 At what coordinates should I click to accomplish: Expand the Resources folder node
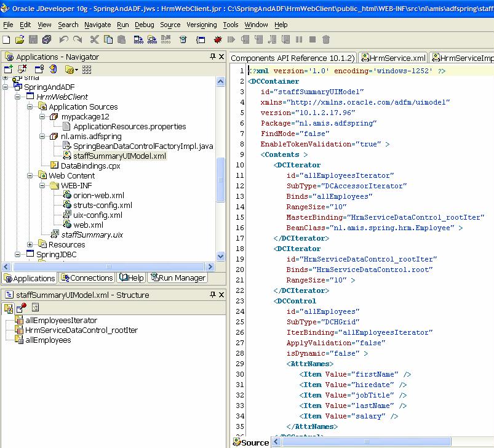[31, 244]
